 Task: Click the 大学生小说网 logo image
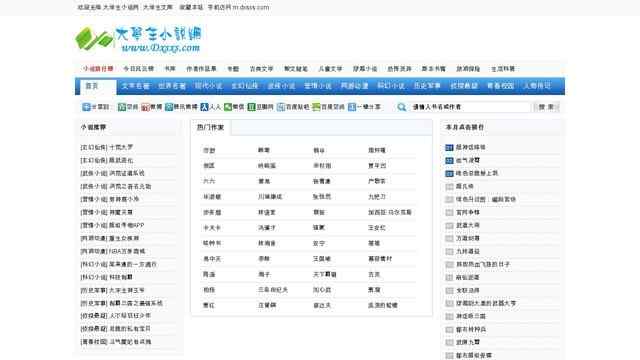(x=138, y=39)
